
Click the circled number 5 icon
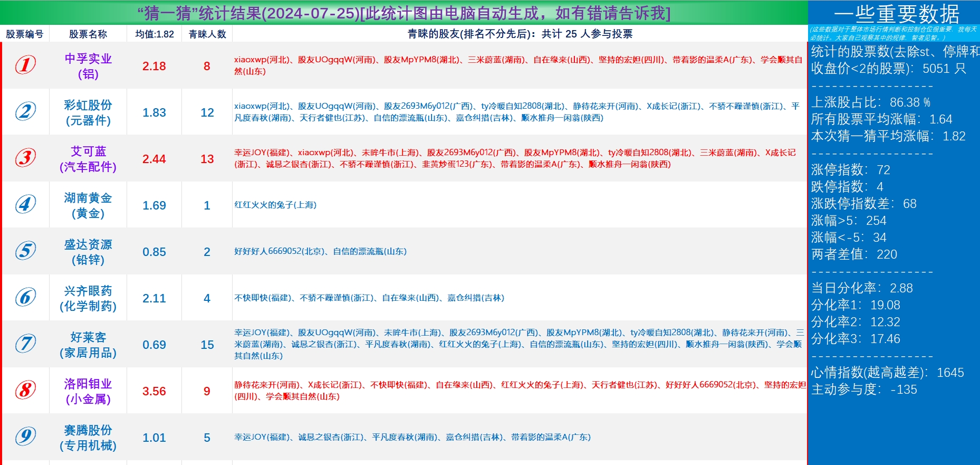coord(25,251)
